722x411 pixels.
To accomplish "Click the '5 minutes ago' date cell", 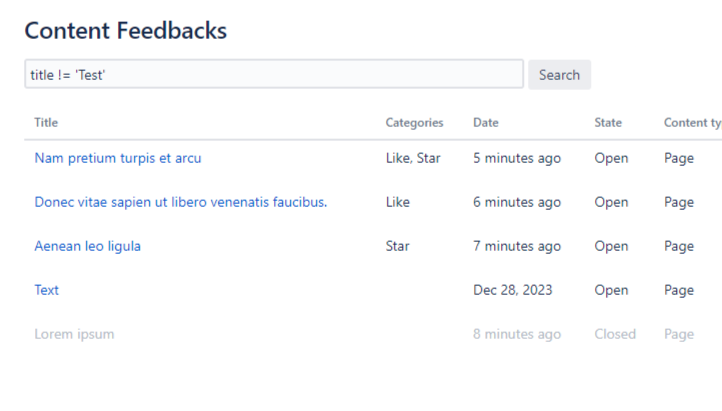I will point(517,158).
